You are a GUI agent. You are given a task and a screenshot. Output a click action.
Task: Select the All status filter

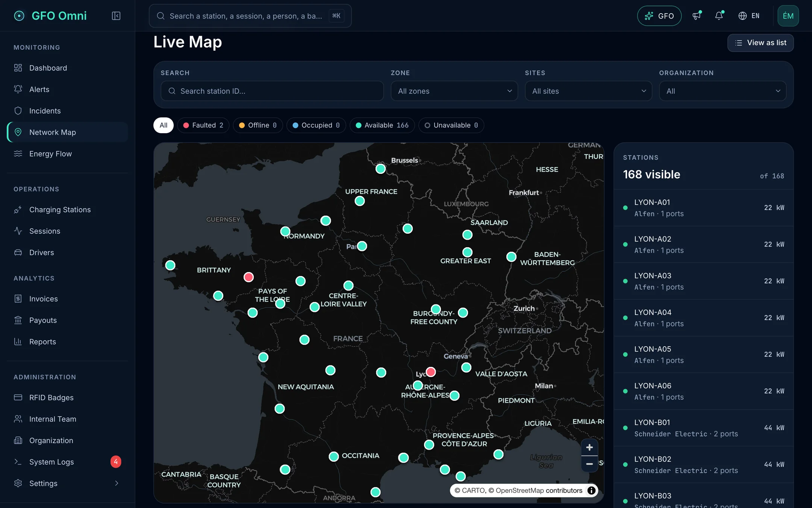pos(164,125)
